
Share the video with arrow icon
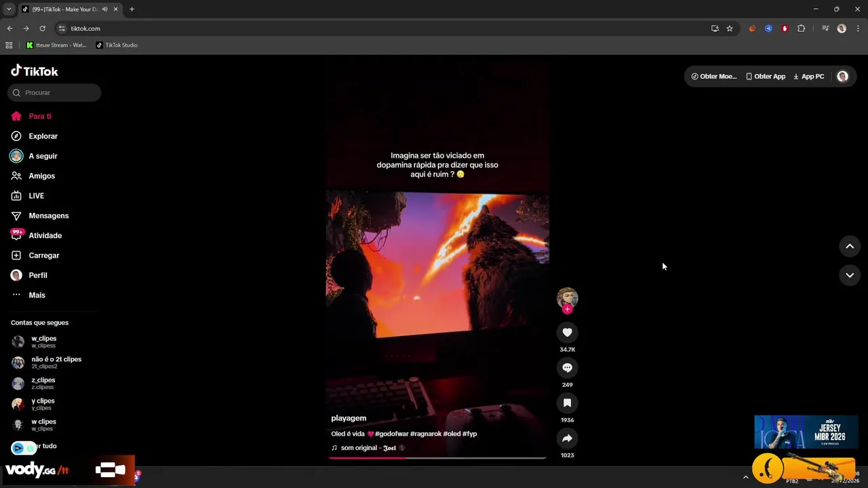[568, 438]
